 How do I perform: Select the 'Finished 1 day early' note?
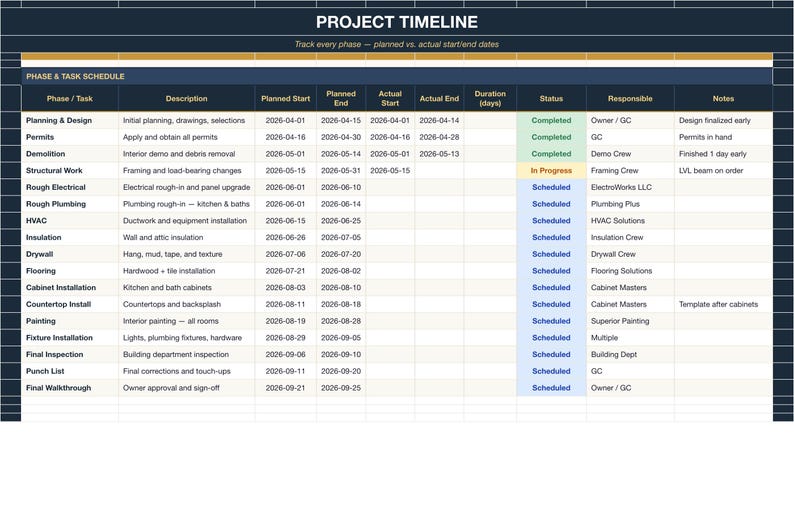tap(723, 153)
